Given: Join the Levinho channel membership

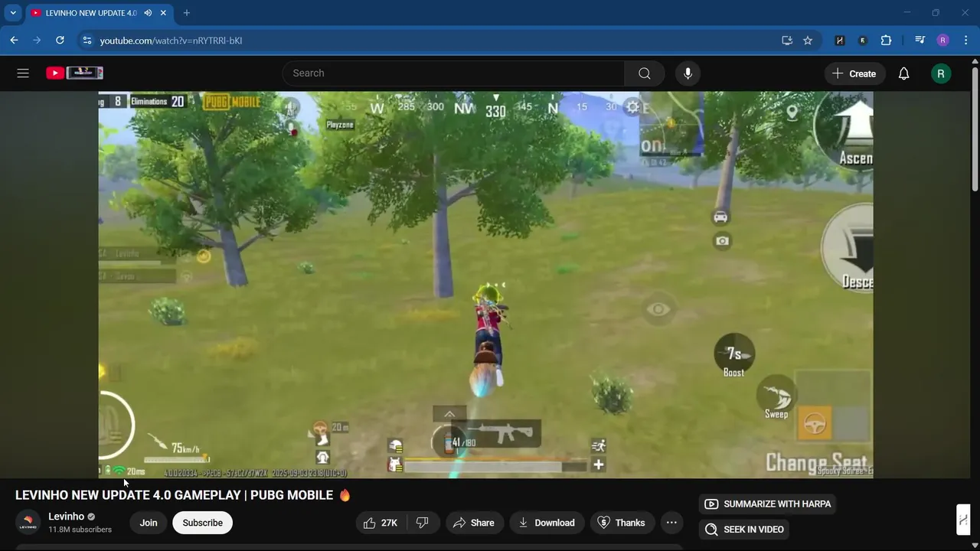Looking at the screenshot, I should (x=149, y=523).
